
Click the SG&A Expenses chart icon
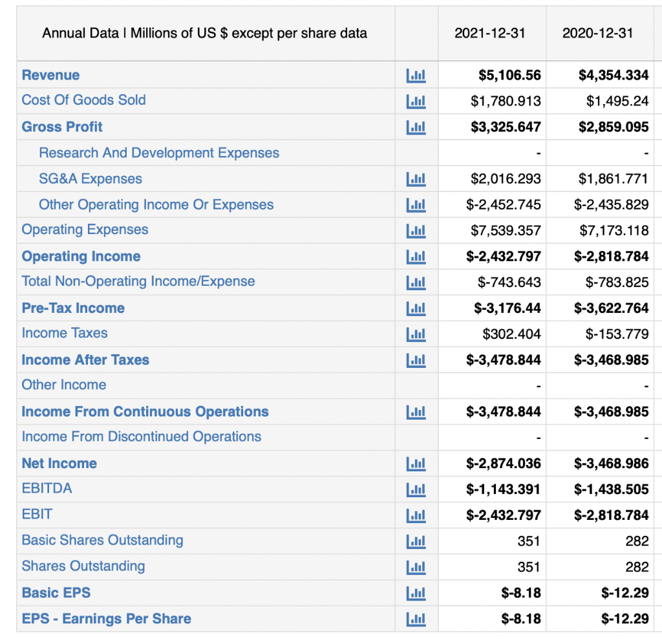click(x=416, y=179)
